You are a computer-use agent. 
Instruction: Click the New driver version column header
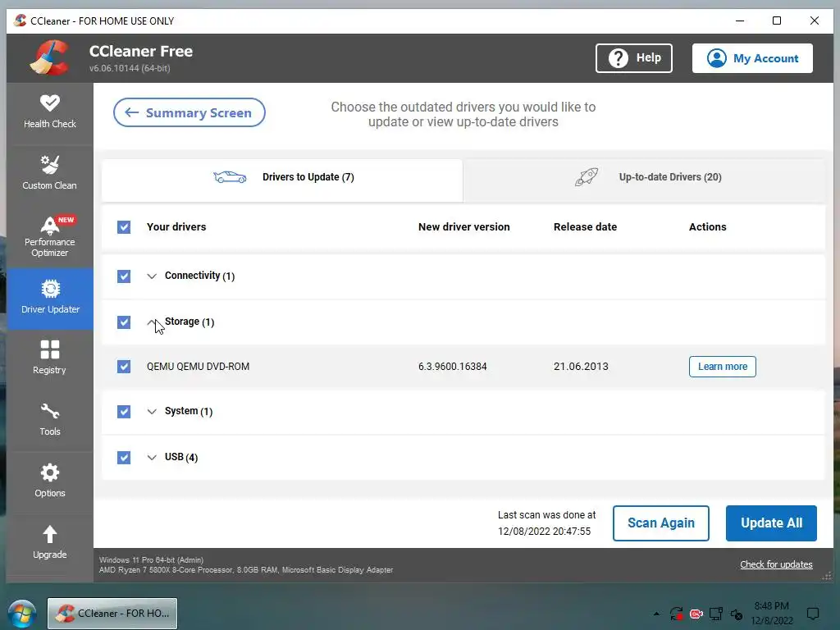(464, 227)
